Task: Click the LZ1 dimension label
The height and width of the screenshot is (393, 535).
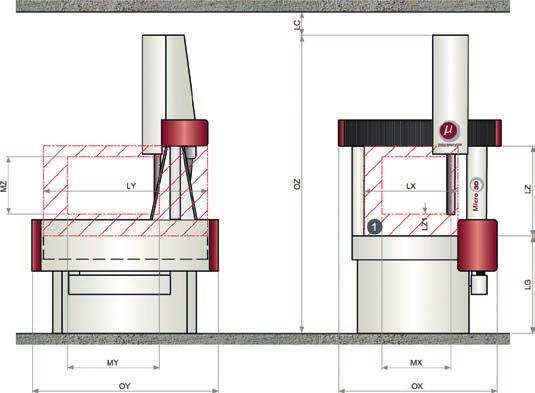Action: pos(425,224)
